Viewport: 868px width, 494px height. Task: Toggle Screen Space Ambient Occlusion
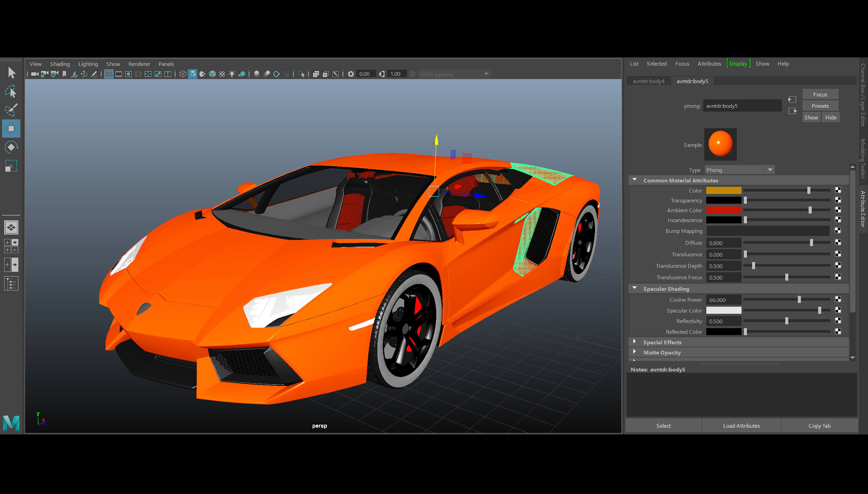coord(257,74)
